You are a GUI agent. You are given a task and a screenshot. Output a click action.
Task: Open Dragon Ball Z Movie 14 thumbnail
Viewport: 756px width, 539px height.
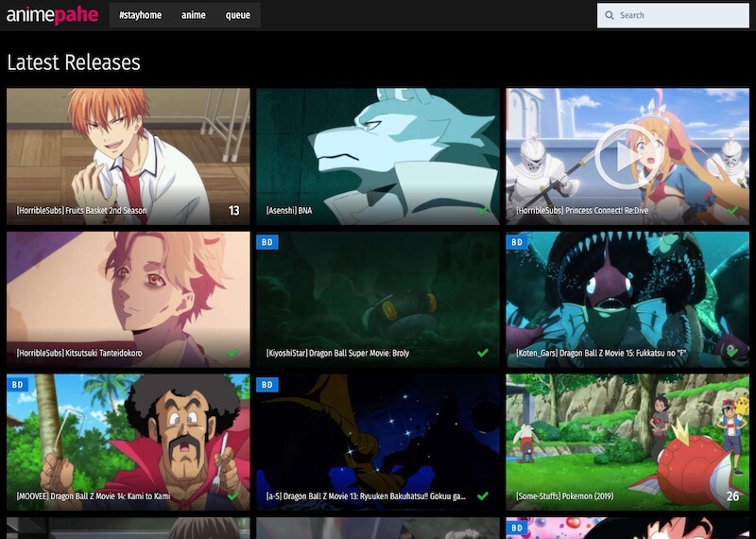pyautogui.click(x=129, y=442)
